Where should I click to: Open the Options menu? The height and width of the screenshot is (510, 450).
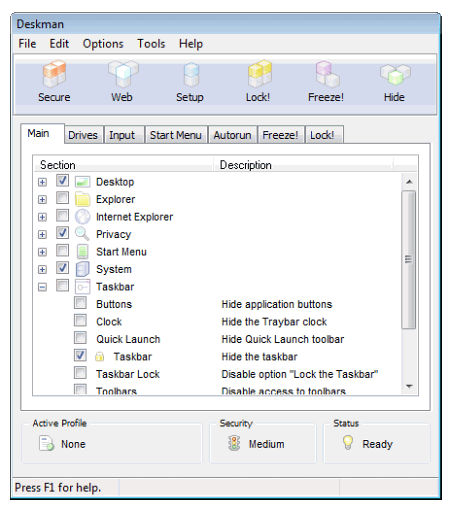pyautogui.click(x=103, y=44)
